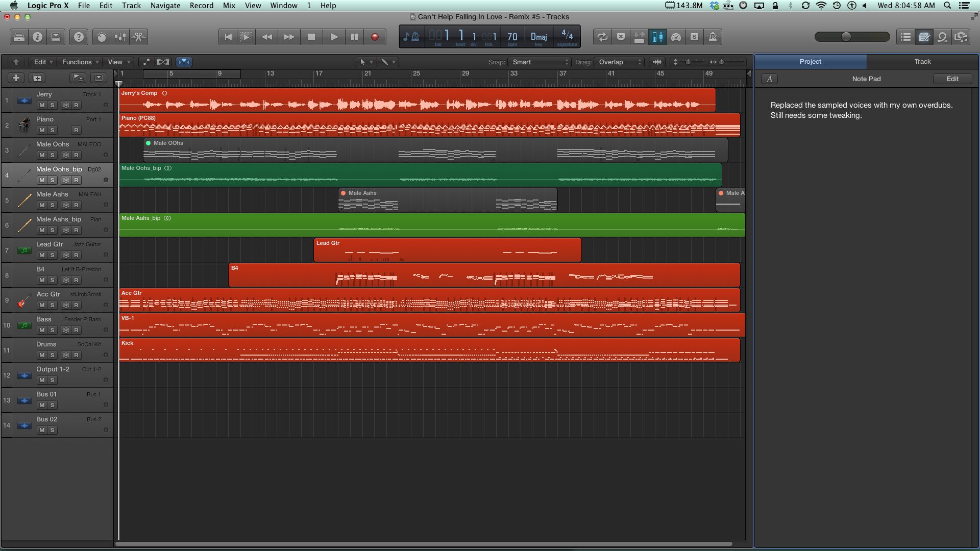Toggle Show Automation button
980x551 pixels.
[x=146, y=62]
